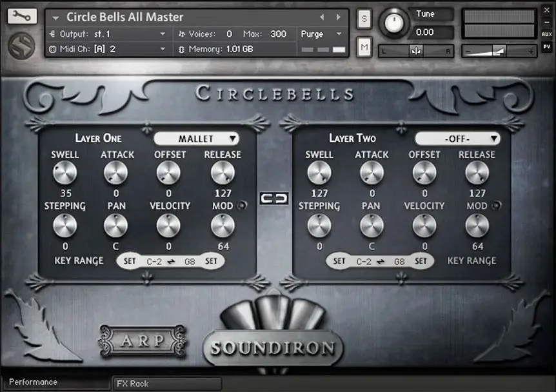The image size is (556, 392).
Task: Click the Midi Ch icon
Action: click(52, 49)
